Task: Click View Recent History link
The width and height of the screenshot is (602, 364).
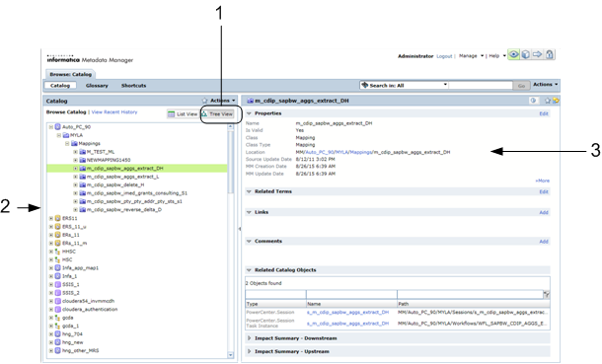Action: coord(114,112)
